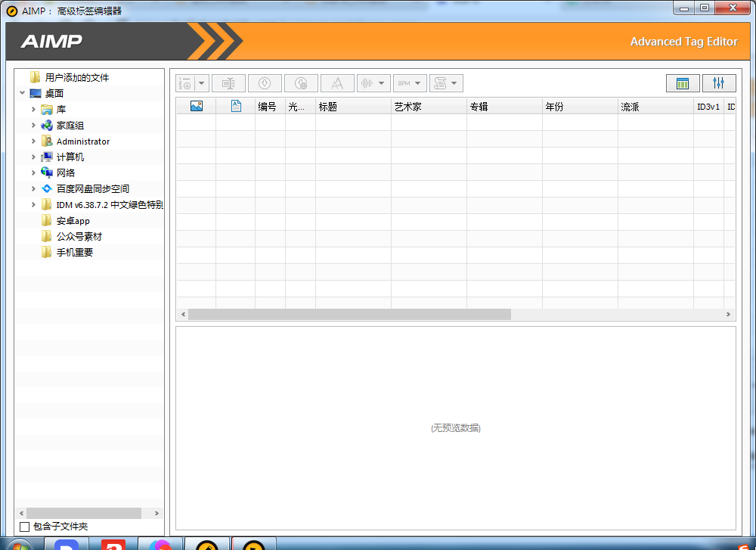
Task: Click the rename files toolbar icon
Action: point(228,83)
